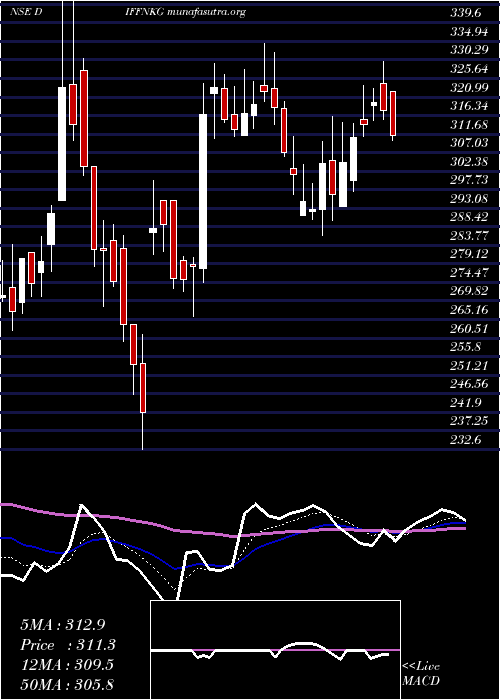
Task: Click the 302.38 price axis label
Action: pos(468,161)
